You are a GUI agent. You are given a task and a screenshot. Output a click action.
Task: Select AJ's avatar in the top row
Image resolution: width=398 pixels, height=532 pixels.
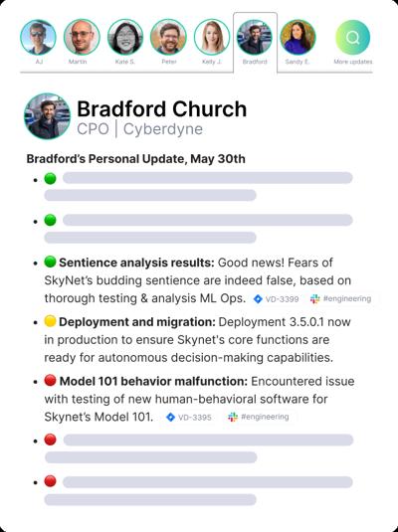tap(38, 38)
